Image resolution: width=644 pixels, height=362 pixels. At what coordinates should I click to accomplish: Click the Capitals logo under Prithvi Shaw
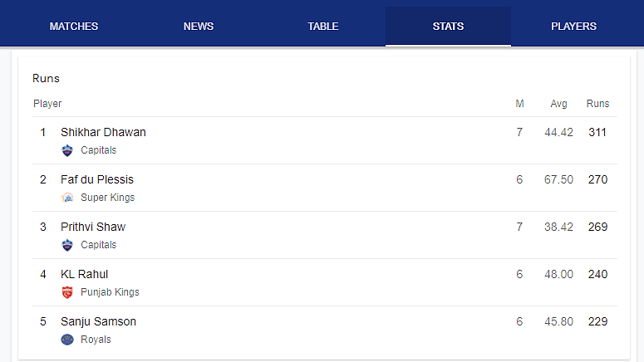point(67,245)
